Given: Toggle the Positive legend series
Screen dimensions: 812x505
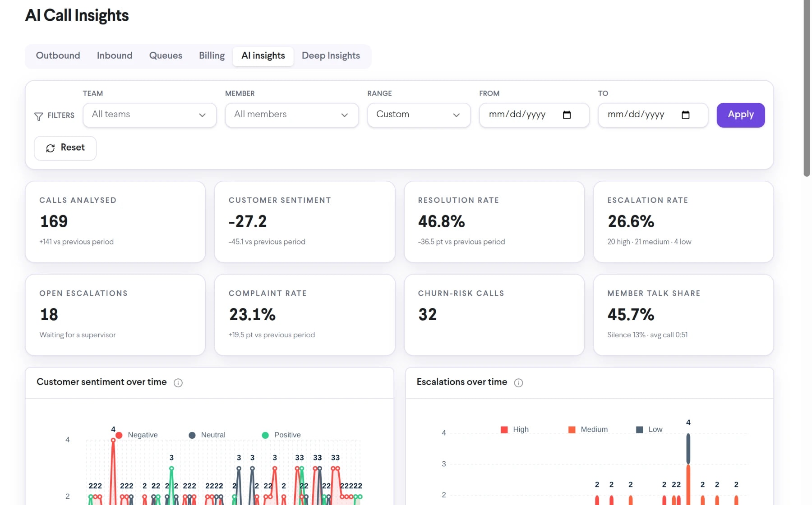Looking at the screenshot, I should click(x=281, y=435).
